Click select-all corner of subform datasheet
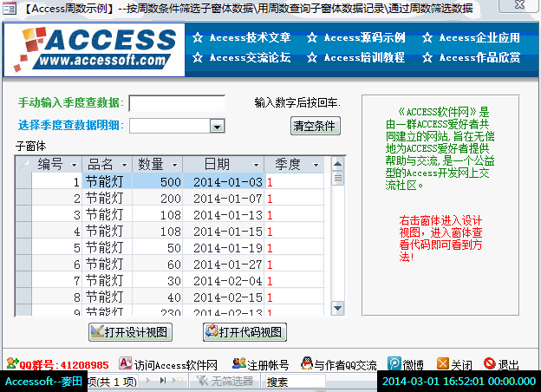The width and height of the screenshot is (541, 392). [x=23, y=164]
